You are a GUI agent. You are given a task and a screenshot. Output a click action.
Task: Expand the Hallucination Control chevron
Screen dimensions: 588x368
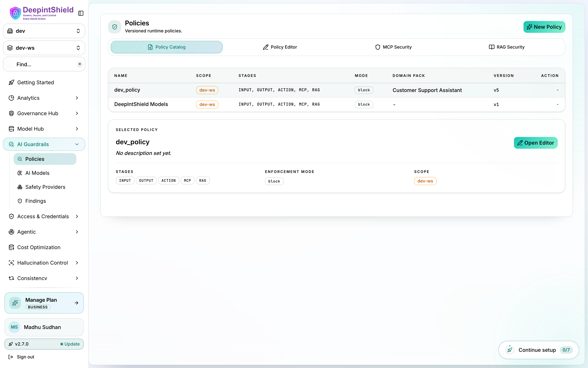point(77,263)
